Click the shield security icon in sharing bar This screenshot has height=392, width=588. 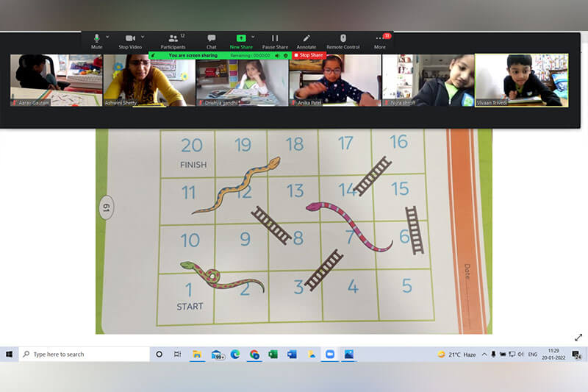click(286, 55)
